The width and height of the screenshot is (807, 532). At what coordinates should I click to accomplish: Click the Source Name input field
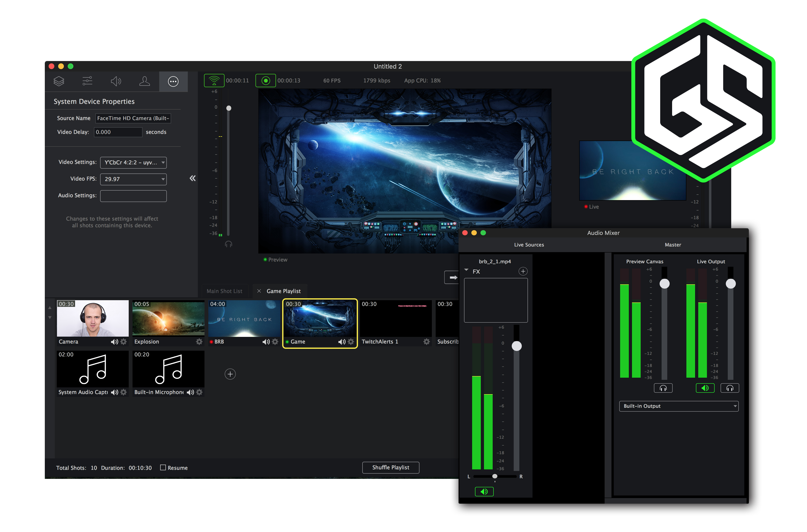click(133, 118)
